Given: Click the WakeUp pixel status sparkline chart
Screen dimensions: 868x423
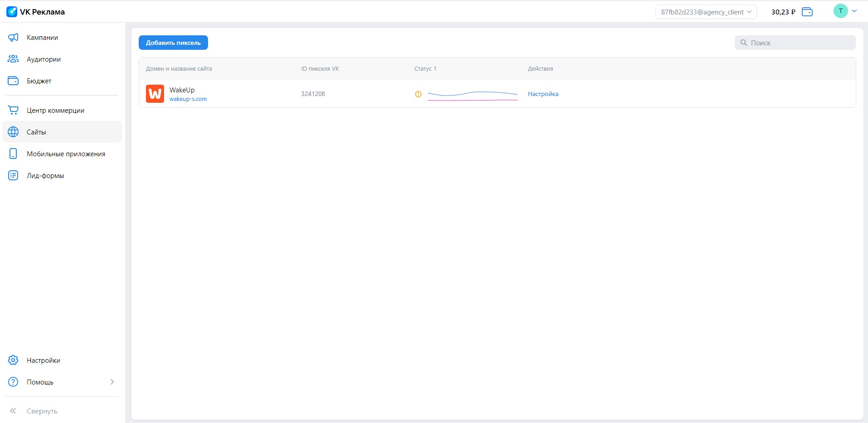Looking at the screenshot, I should [473, 95].
